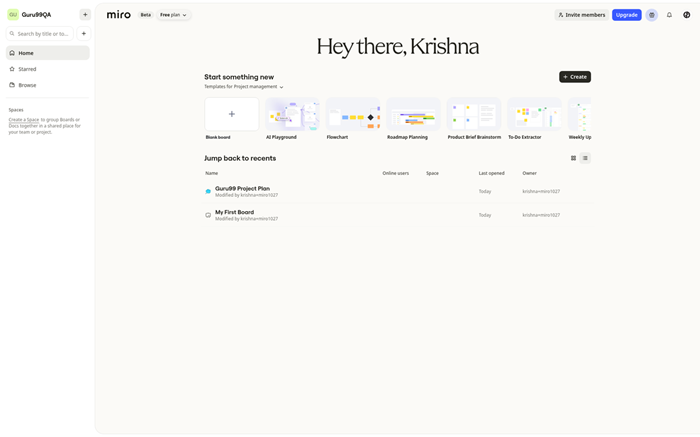
Task: Focus the Search by title field
Action: click(40, 33)
